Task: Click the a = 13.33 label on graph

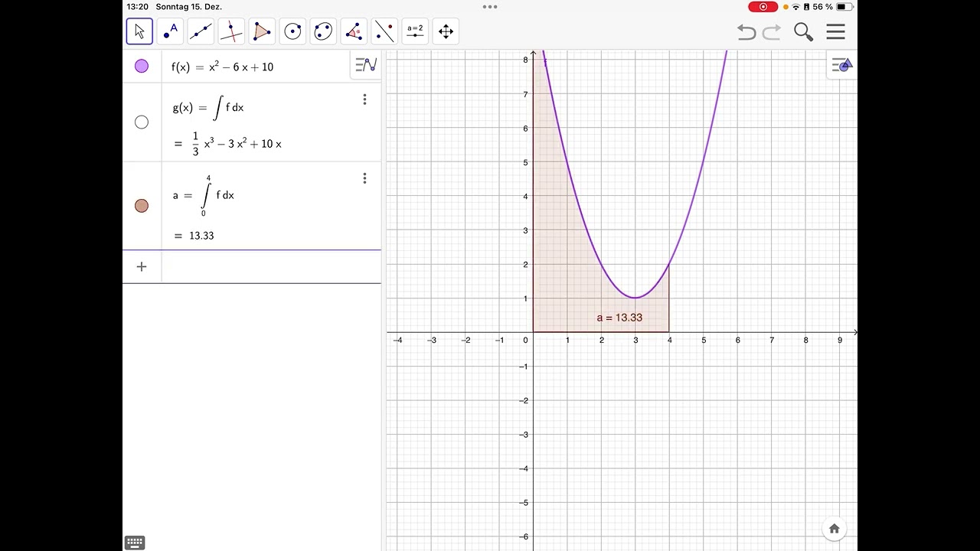Action: click(619, 318)
